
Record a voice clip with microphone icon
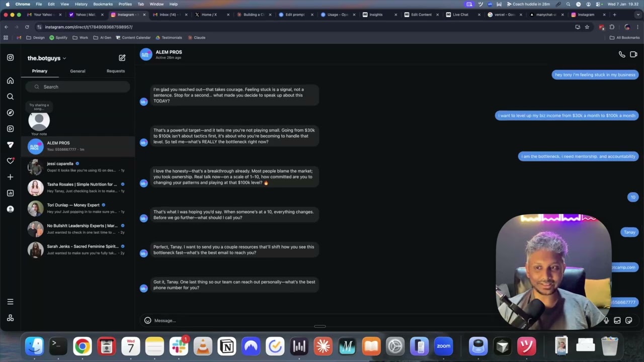pyautogui.click(x=606, y=320)
